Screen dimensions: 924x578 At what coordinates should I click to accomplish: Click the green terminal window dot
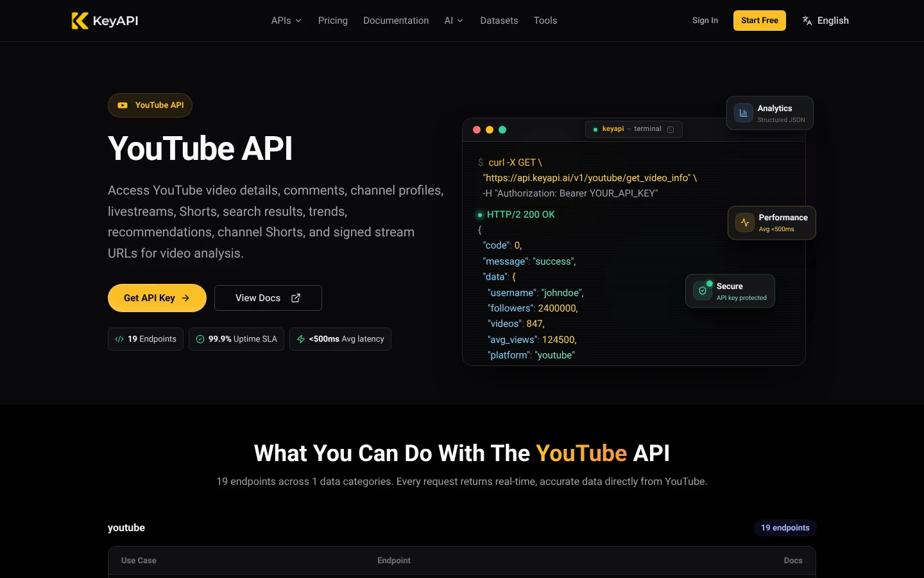502,130
